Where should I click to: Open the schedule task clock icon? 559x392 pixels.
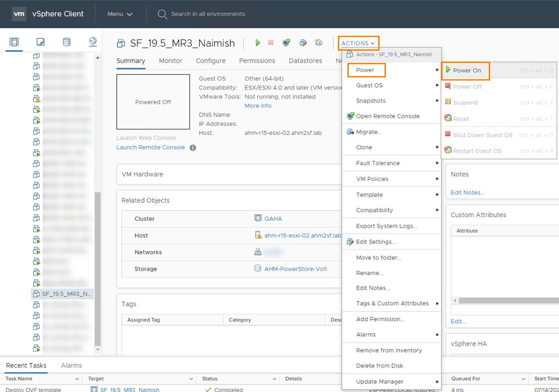point(319,42)
